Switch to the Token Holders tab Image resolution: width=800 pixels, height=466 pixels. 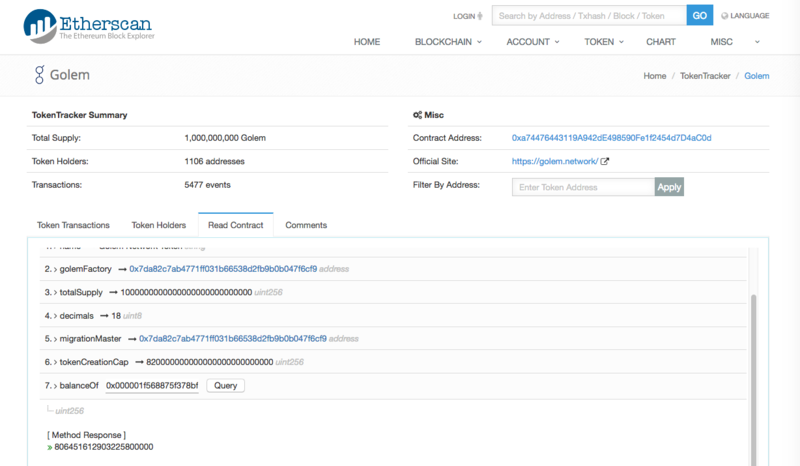tap(159, 225)
